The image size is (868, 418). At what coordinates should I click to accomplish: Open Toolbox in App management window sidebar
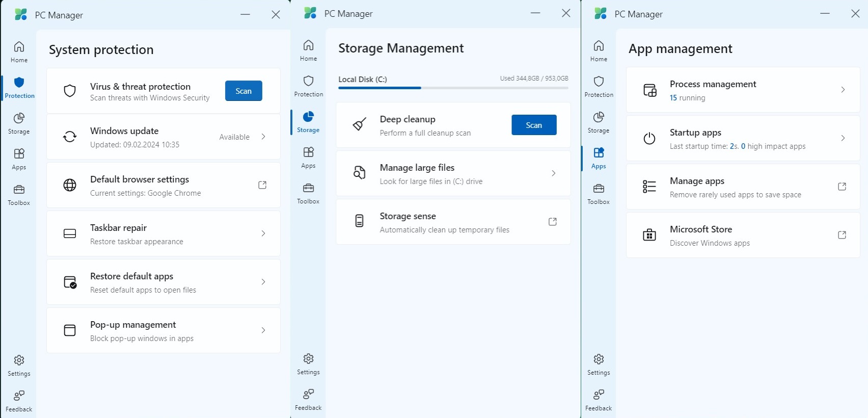pyautogui.click(x=599, y=194)
